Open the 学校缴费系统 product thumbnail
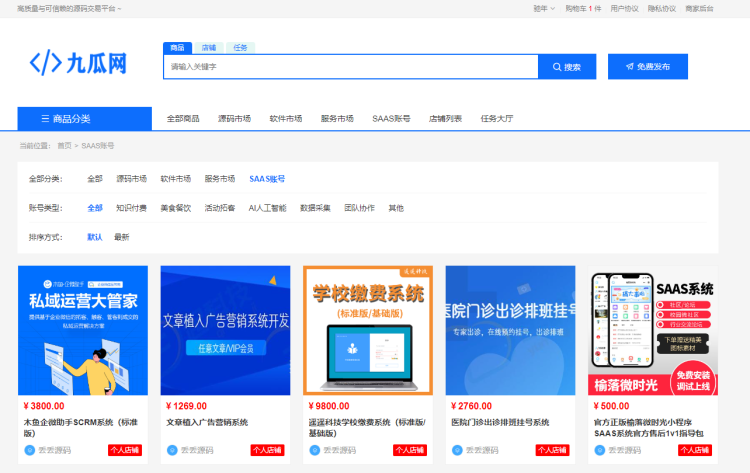The height and width of the screenshot is (473, 750). (x=366, y=330)
